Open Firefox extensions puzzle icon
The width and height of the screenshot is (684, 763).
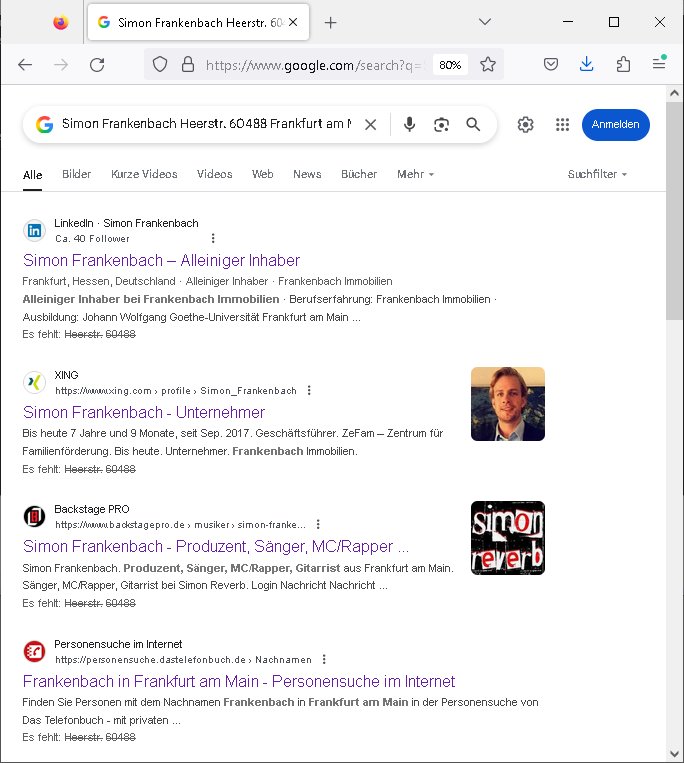(623, 64)
